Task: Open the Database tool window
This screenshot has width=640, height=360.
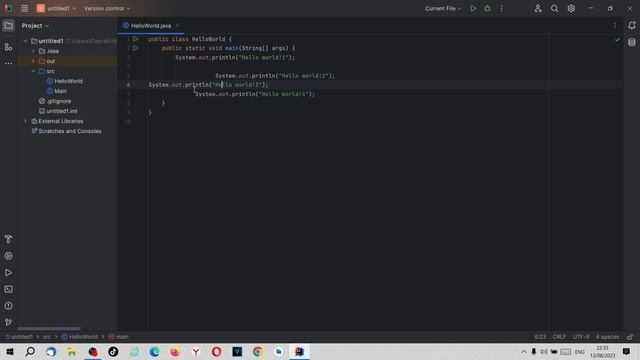Action: tap(632, 42)
